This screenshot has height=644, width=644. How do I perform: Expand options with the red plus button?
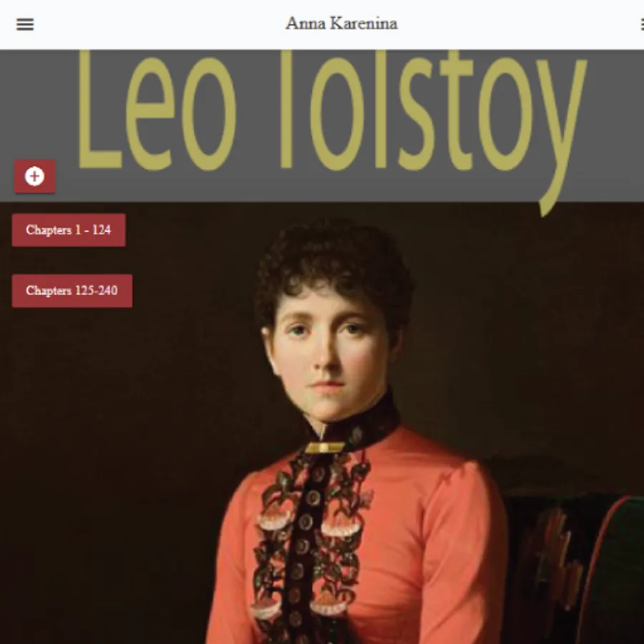(35, 176)
